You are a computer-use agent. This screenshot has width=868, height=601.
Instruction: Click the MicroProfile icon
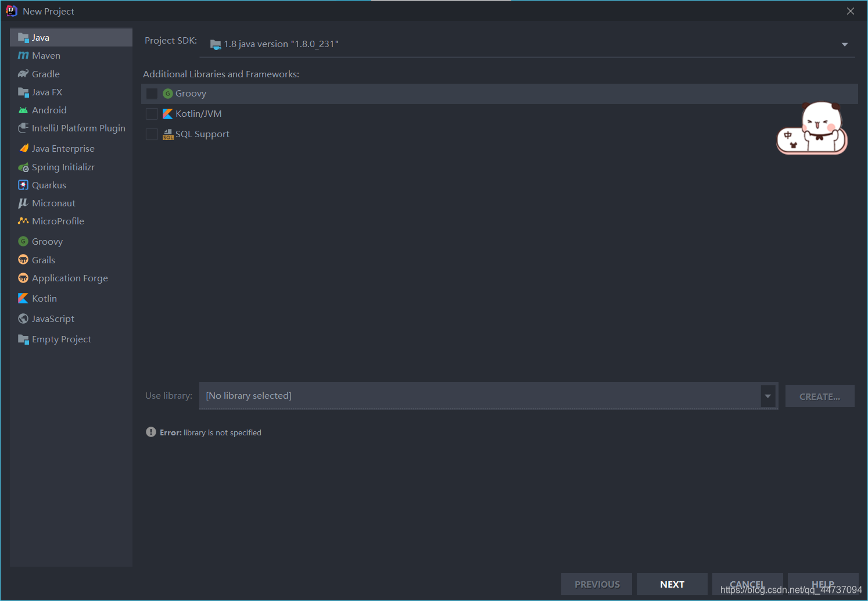(x=23, y=221)
